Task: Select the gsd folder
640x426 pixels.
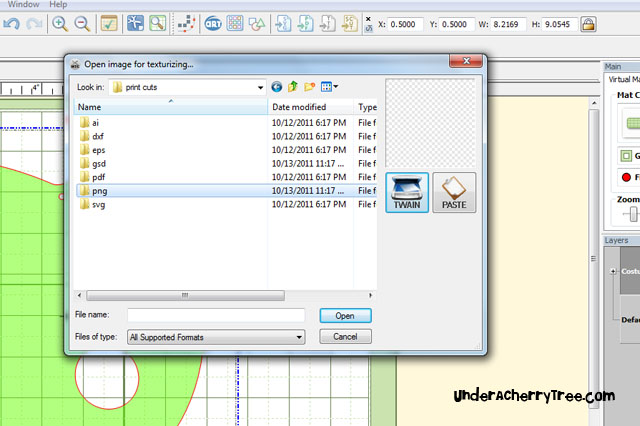Action: (x=226, y=164)
